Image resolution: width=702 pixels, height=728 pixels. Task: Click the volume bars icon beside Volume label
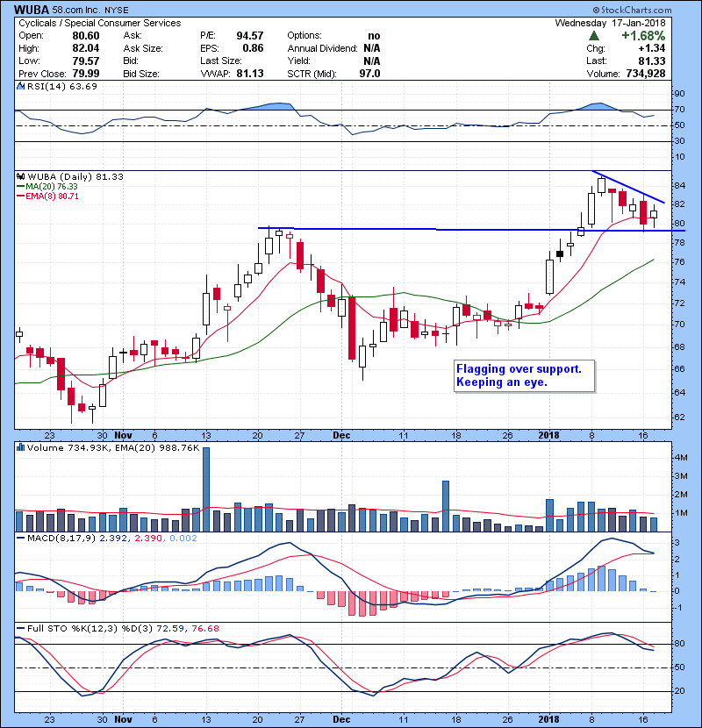tap(20, 447)
